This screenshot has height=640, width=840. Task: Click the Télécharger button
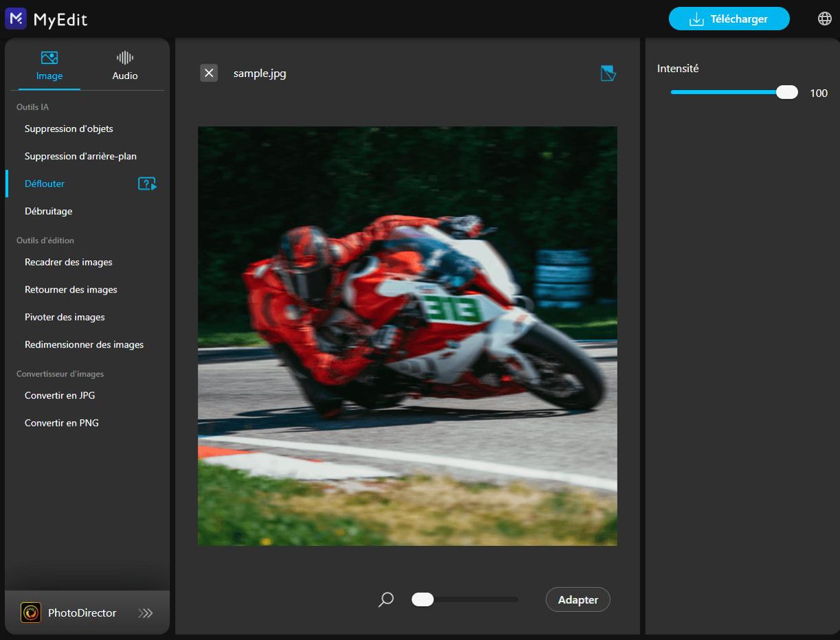click(729, 19)
